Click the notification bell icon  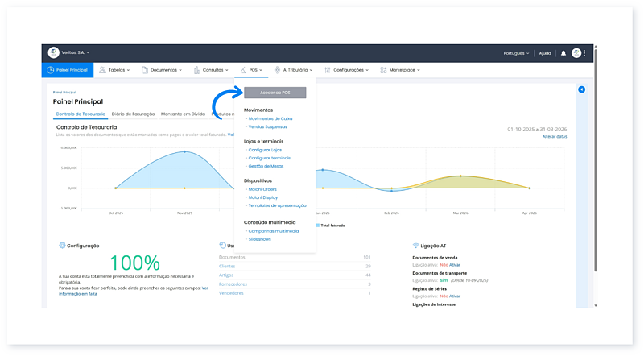(x=563, y=53)
